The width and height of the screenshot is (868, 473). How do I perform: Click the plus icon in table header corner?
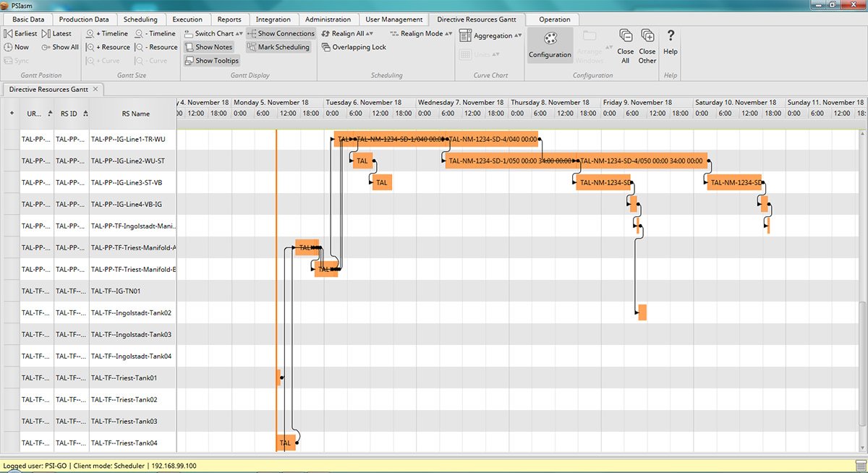(11, 114)
